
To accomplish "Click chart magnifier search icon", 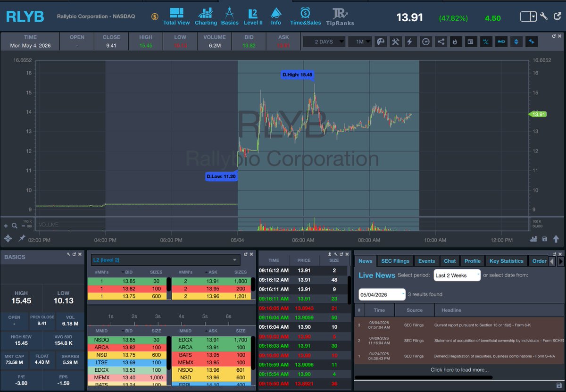I will [14, 225].
